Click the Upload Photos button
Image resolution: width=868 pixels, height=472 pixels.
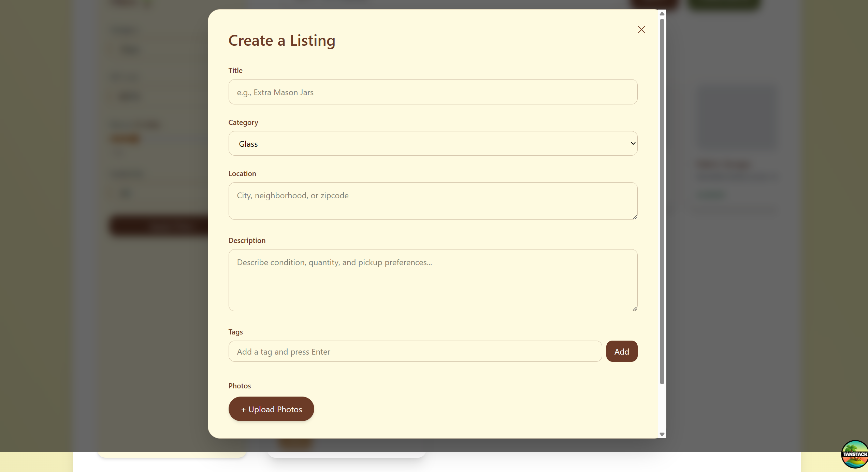tap(271, 409)
